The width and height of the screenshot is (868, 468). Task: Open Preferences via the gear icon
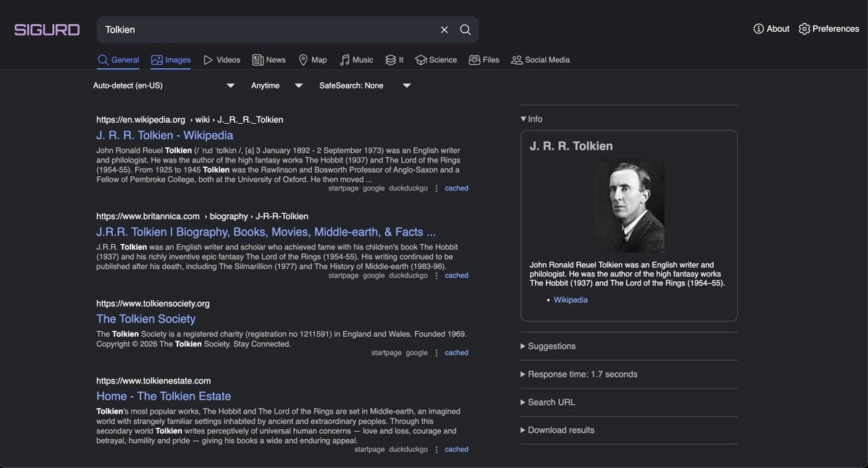[x=804, y=29]
